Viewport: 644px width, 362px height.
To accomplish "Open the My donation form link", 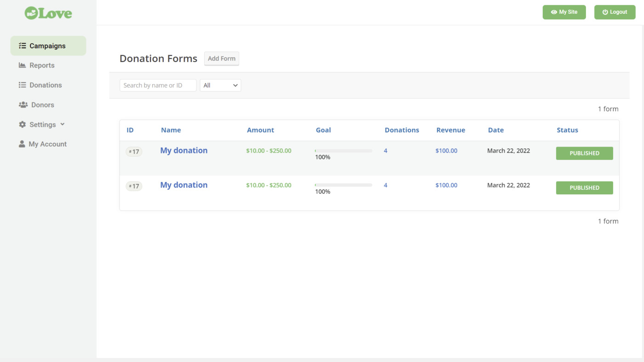I will pos(184,150).
